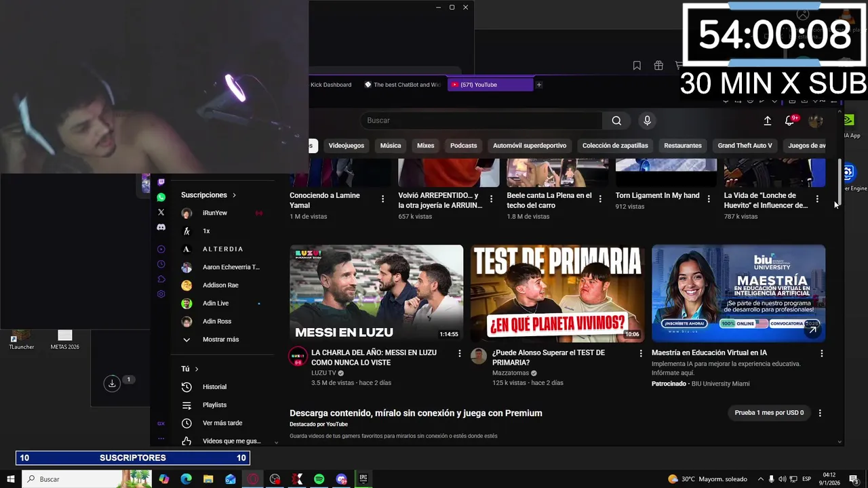
Task: Select the Restaurantes filter chip
Action: click(683, 146)
